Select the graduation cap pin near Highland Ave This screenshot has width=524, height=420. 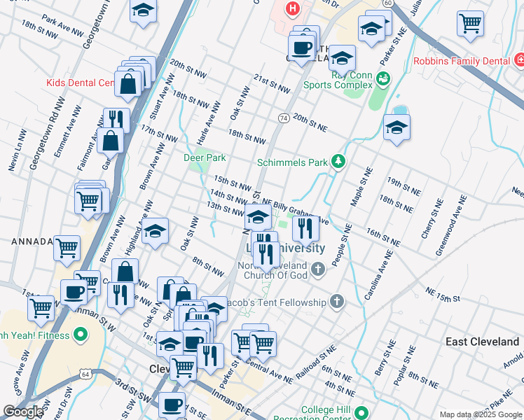click(x=155, y=232)
